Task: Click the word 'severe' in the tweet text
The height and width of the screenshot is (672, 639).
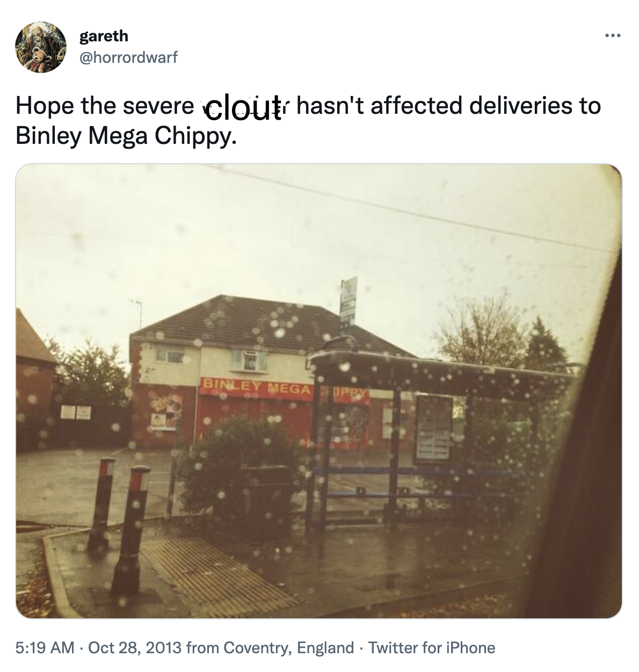Action: 159,106
